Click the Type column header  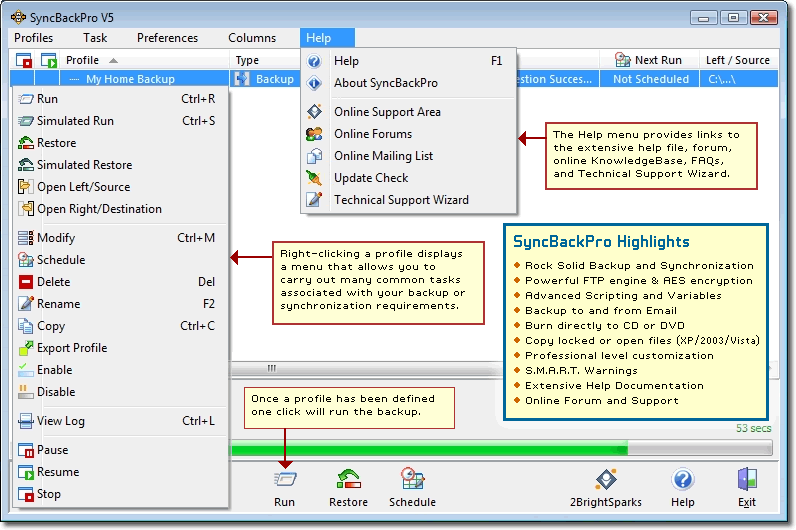265,60
